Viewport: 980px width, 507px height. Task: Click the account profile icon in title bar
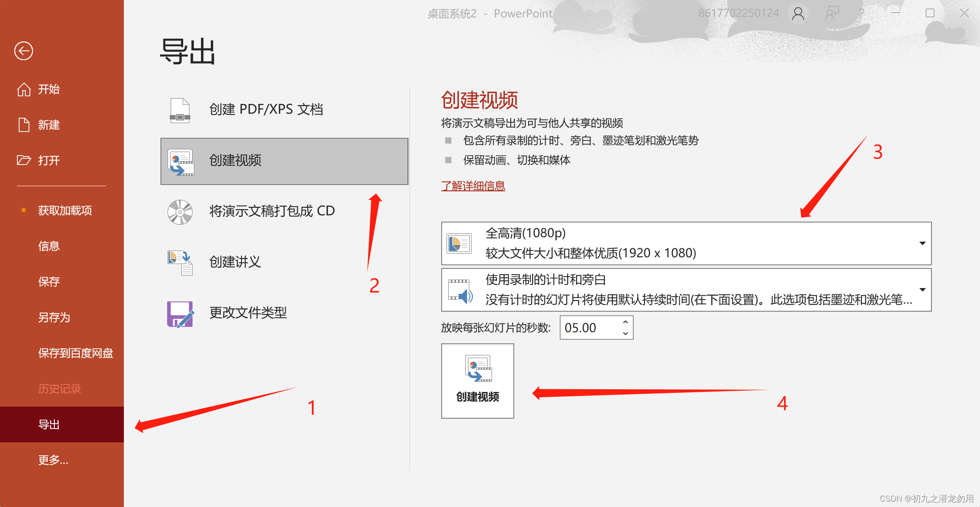(x=798, y=13)
